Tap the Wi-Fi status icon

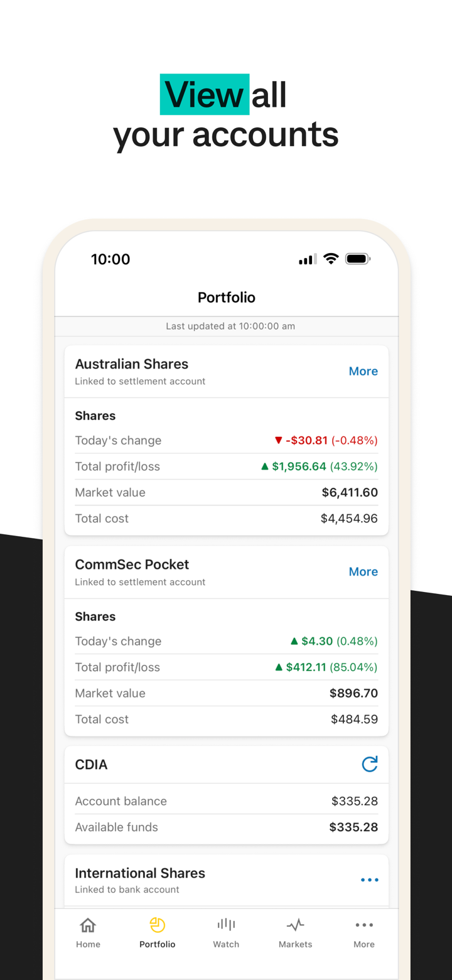tap(331, 259)
